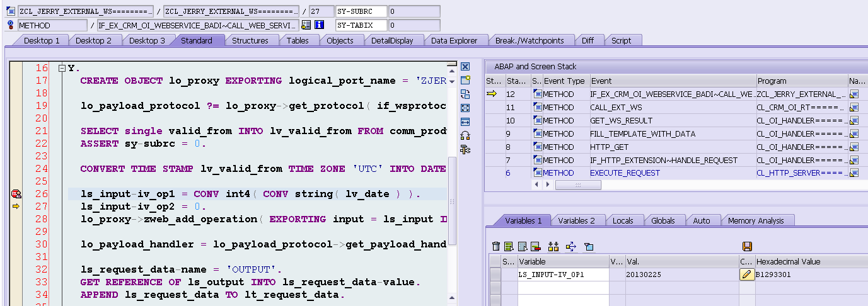Image resolution: width=868 pixels, height=306 pixels.
Task: Click method icon in FILL_TEMPLATE_WITH_DATA row
Action: tap(537, 134)
